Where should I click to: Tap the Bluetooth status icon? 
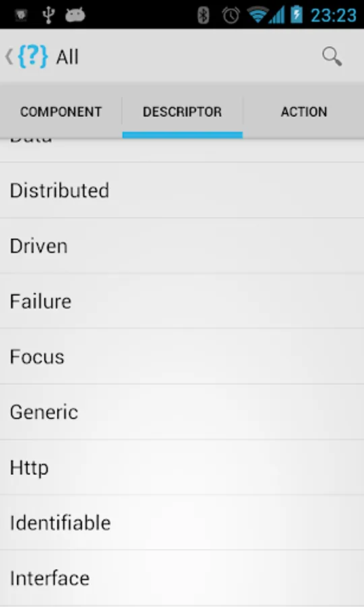204,15
